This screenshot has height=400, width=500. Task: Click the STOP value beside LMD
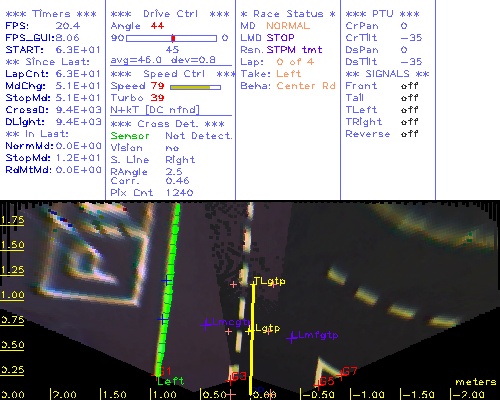click(x=280, y=38)
